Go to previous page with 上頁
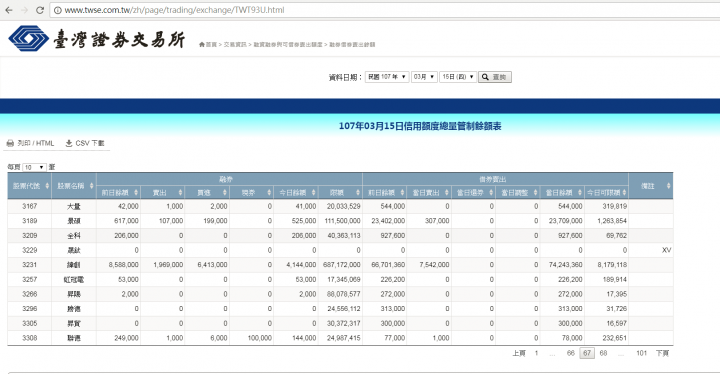The width and height of the screenshot is (720, 374). (x=519, y=353)
